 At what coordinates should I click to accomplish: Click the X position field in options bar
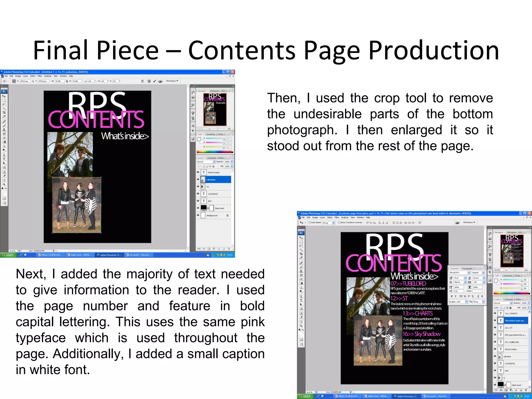[x=25, y=81]
